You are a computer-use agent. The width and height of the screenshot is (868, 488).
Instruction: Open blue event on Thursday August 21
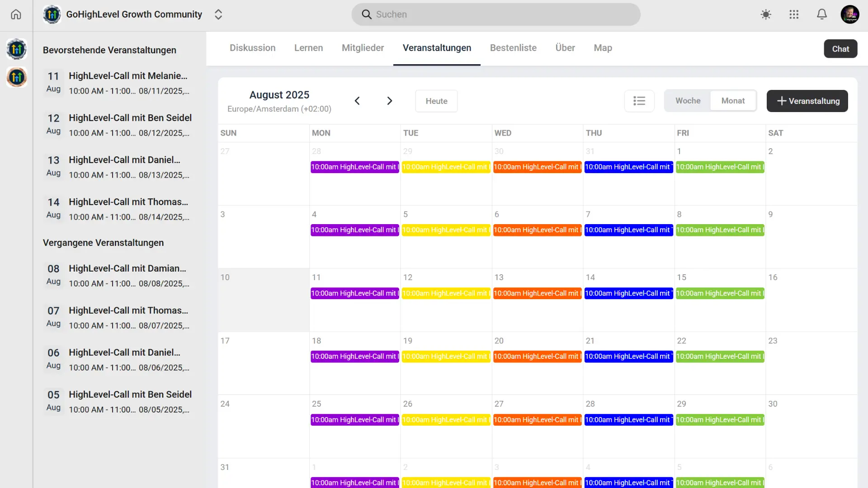pos(628,357)
